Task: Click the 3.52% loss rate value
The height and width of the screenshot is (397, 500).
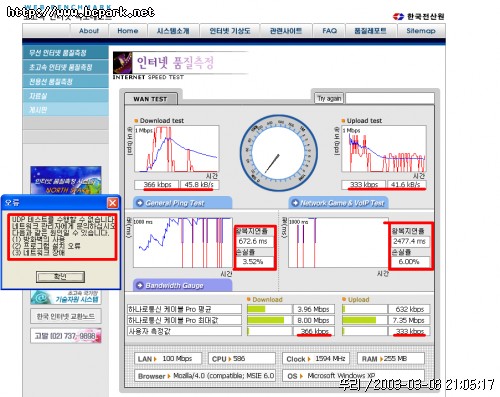Action: point(254,261)
